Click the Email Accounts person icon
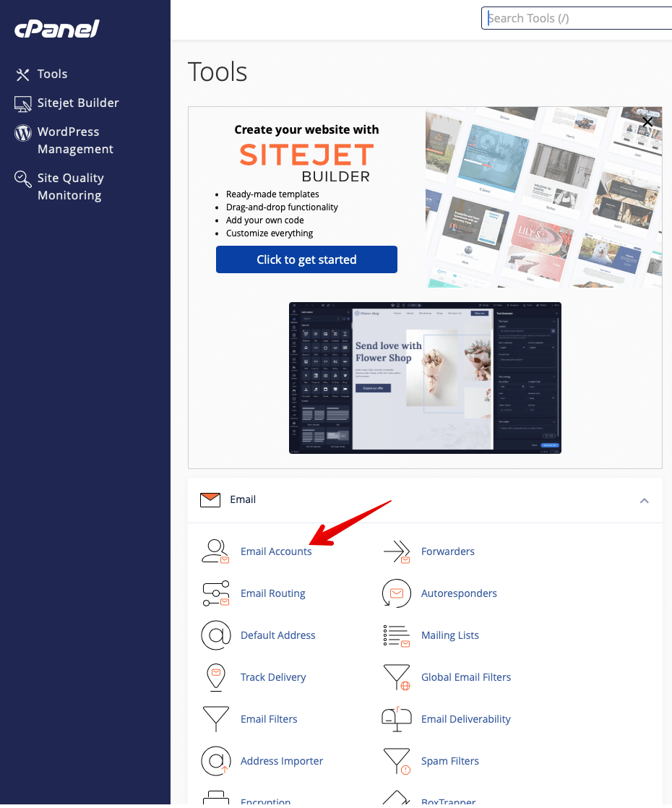The width and height of the screenshot is (672, 808). tap(215, 551)
